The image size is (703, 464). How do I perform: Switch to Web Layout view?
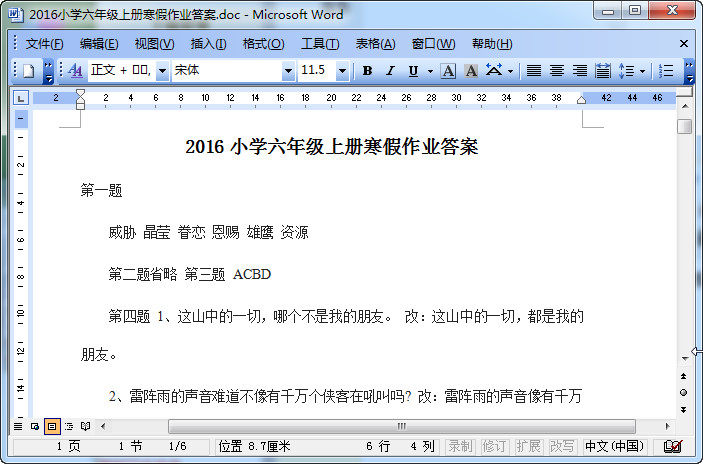coord(35,426)
